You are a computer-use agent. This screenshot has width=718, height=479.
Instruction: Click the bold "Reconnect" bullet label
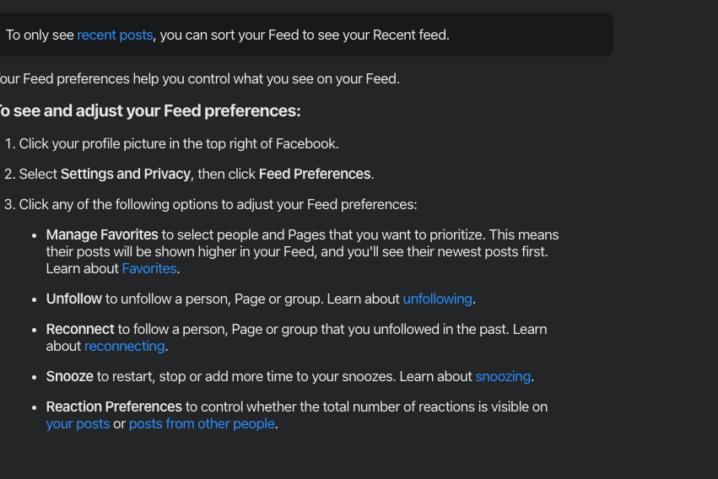point(80,329)
